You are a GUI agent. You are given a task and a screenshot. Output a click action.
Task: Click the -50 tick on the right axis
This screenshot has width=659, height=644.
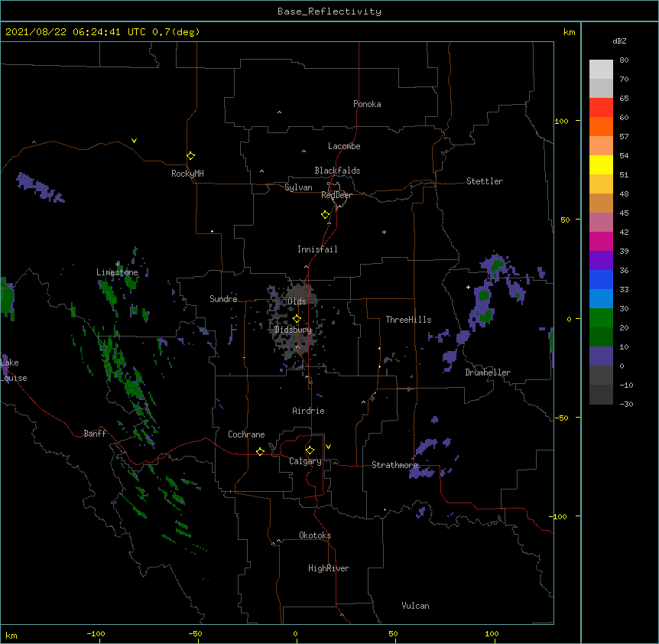pos(561,418)
